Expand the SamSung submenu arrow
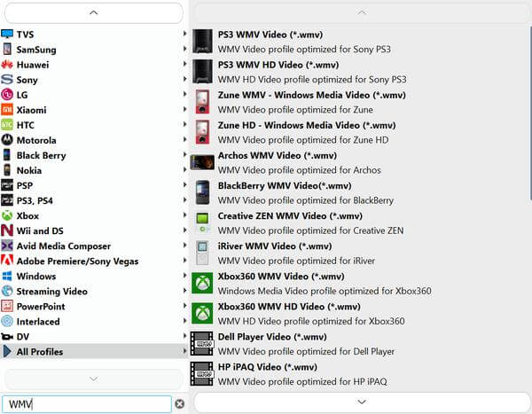532x414 pixels. 185,49
